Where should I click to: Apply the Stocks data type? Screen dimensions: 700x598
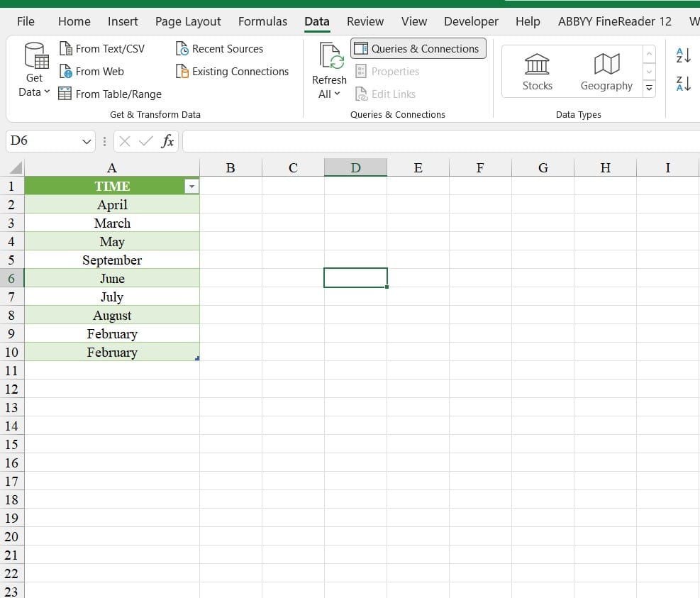[x=537, y=70]
